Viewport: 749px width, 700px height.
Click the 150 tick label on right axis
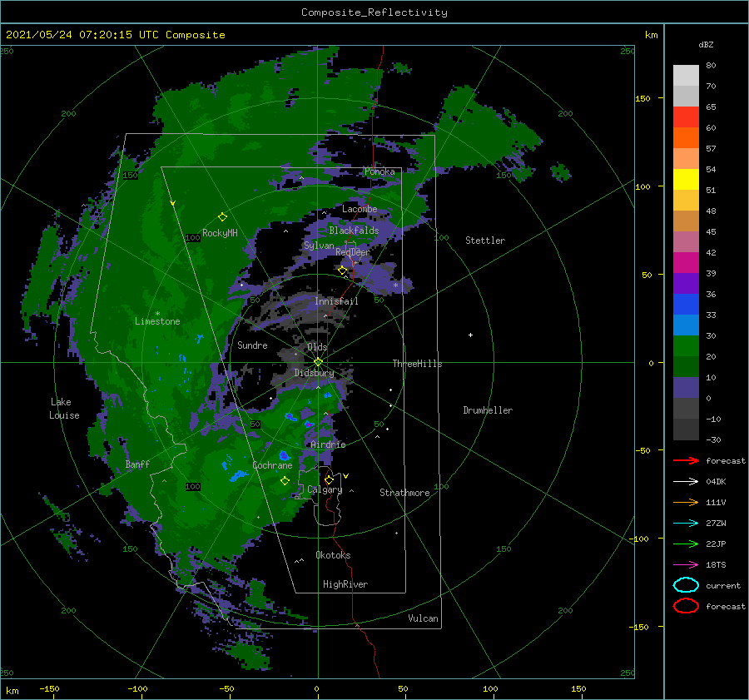[642, 98]
